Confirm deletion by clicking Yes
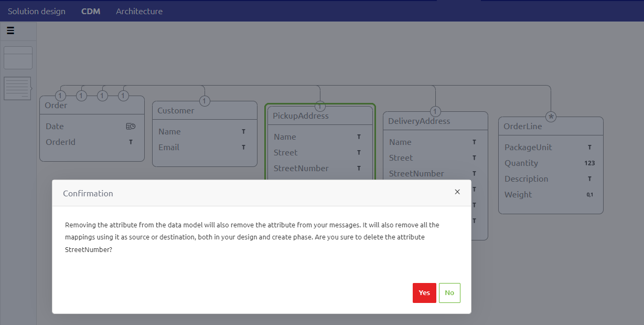The height and width of the screenshot is (325, 644). pyautogui.click(x=424, y=293)
